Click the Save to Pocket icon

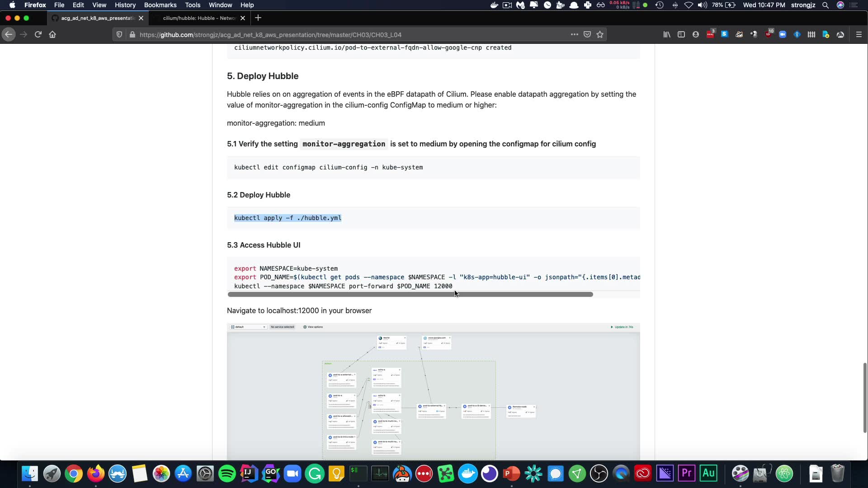(x=587, y=34)
